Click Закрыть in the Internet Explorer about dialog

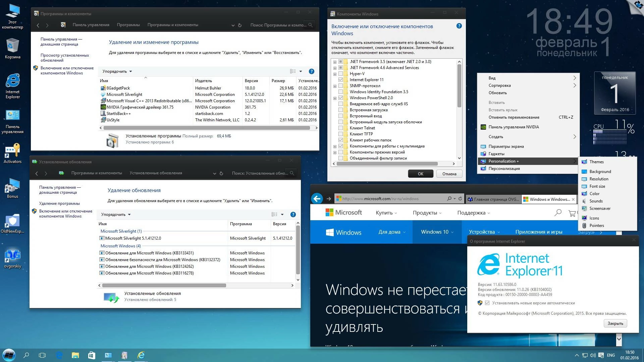pos(615,323)
